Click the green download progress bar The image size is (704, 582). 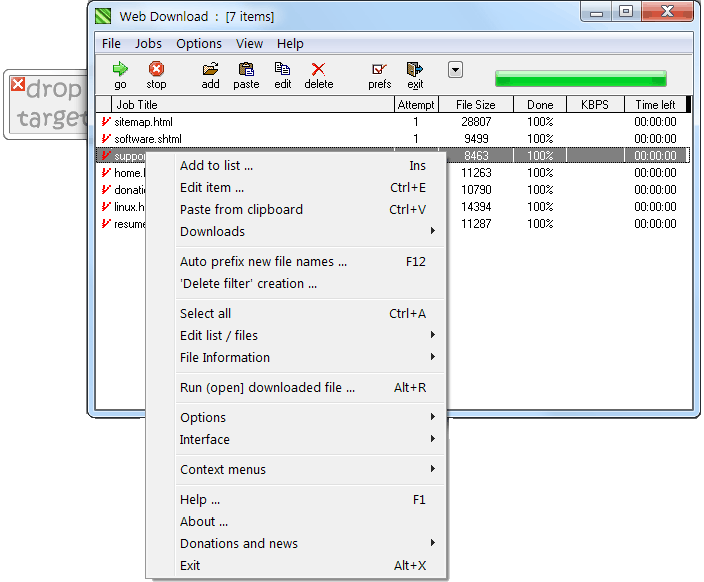(580, 79)
